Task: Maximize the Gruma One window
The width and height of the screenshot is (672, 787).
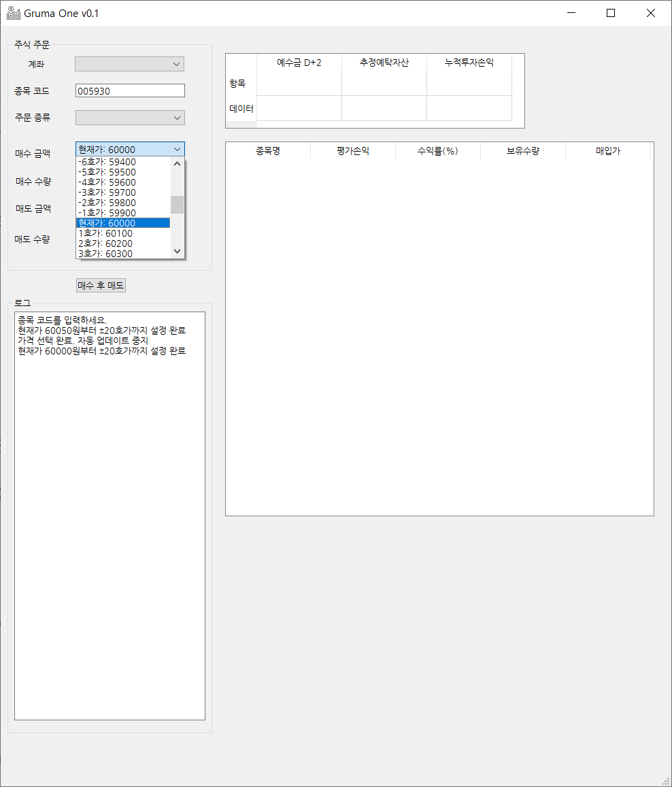Action: 611,12
